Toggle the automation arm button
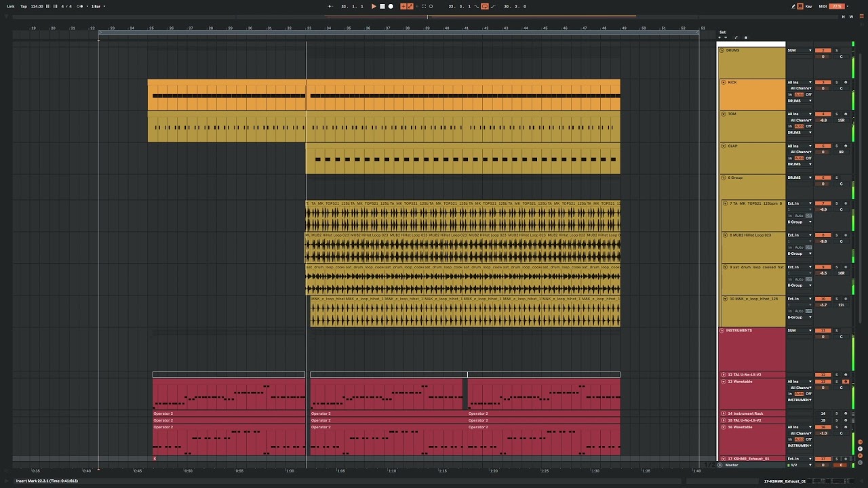 [x=410, y=6]
